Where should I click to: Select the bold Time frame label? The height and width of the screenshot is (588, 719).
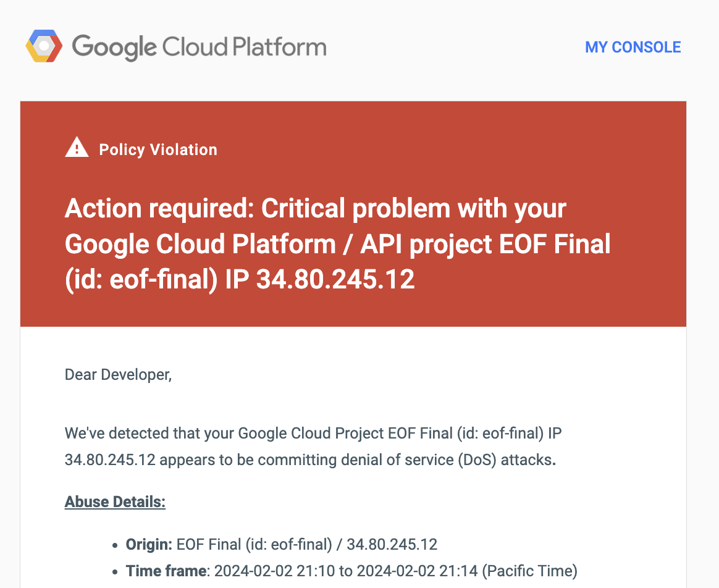pyautogui.click(x=166, y=571)
